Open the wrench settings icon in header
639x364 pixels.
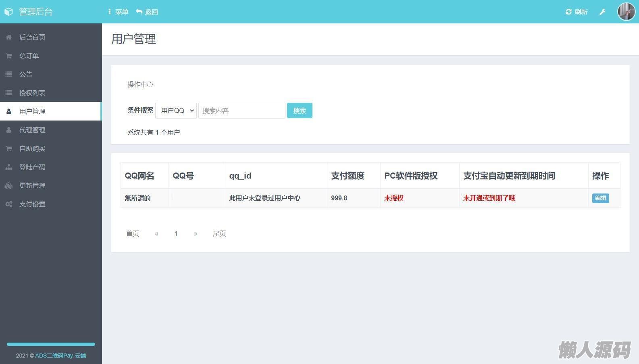click(x=602, y=12)
